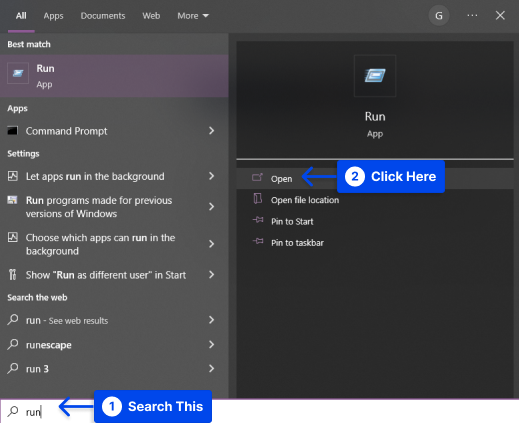Expand the 'Let apps run' result chevron

[211, 176]
